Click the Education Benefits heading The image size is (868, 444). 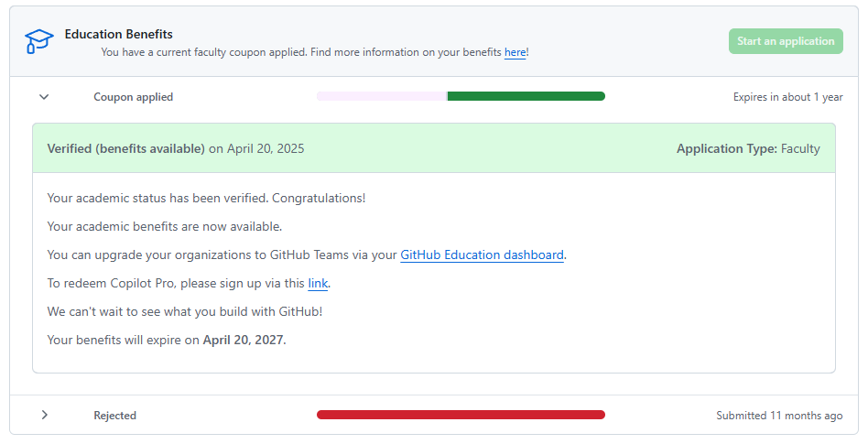coord(118,34)
